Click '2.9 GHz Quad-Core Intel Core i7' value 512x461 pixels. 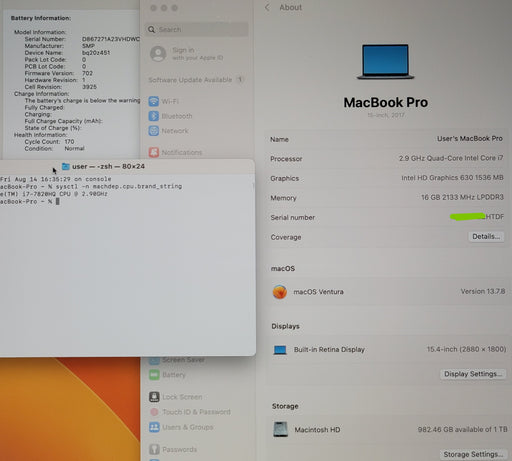coord(451,158)
